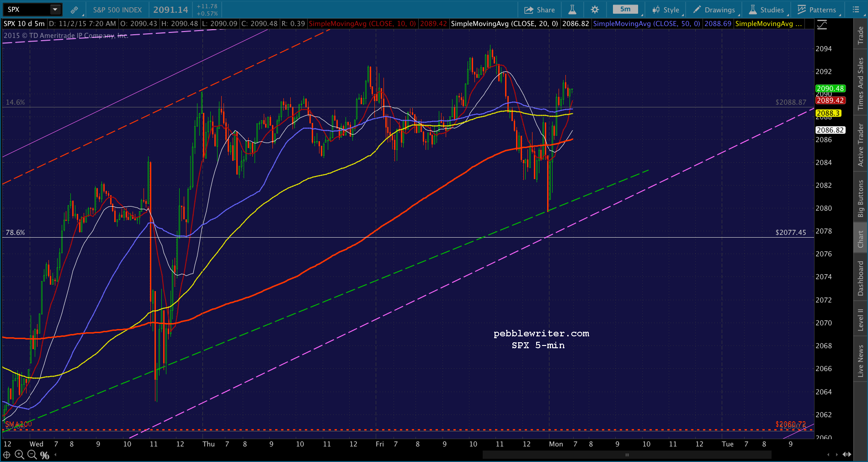Image resolution: width=868 pixels, height=462 pixels.
Task: Zoom out with the magnifier minus icon
Action: (x=32, y=455)
